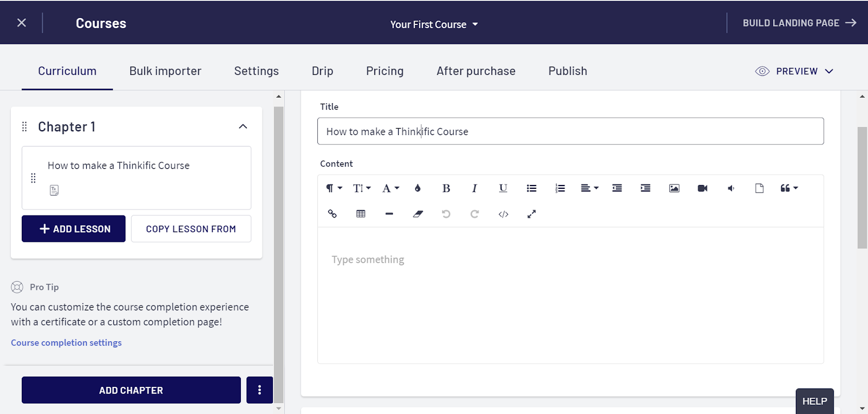
Task: Undo the last edit
Action: click(446, 214)
